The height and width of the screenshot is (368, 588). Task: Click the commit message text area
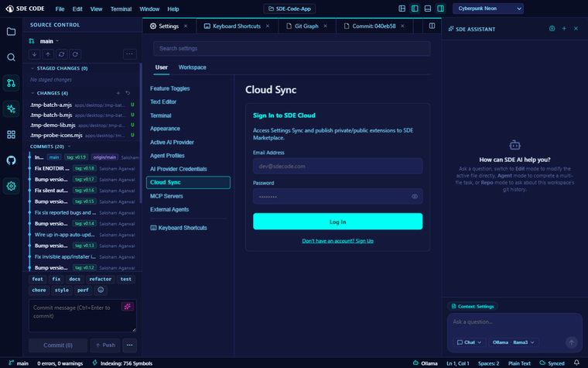click(83, 315)
